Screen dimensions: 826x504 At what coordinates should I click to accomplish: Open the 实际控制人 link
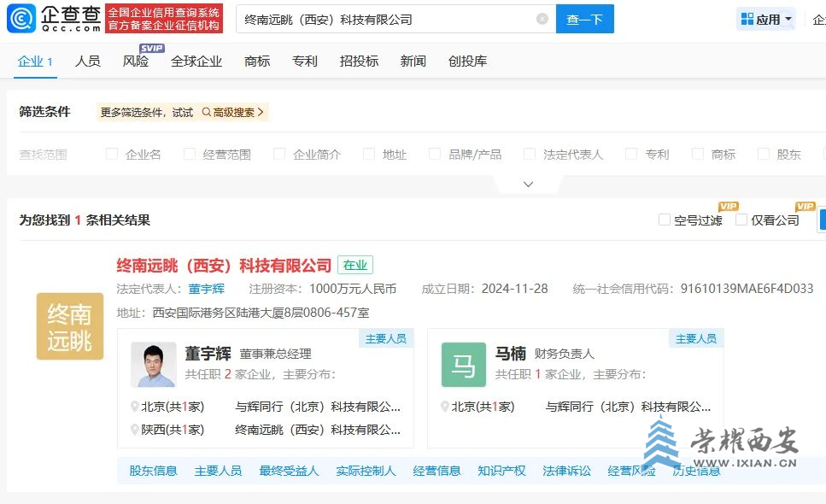click(x=366, y=471)
